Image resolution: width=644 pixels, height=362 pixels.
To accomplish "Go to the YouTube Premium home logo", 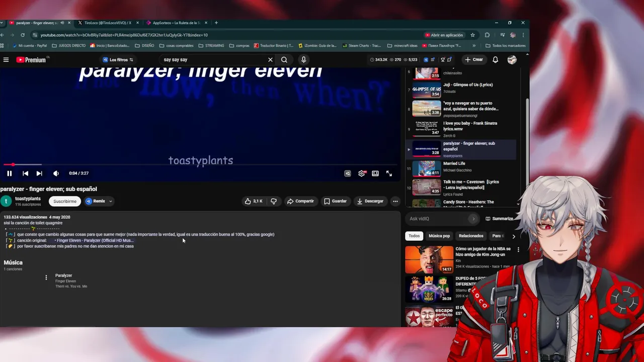I will 31,60.
